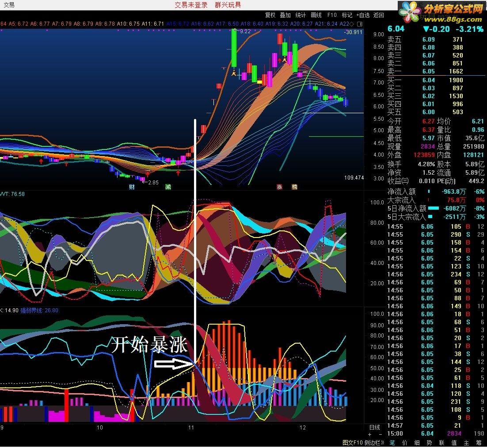Click the month 11 date-axis marker
Screen dimensions: 487x448
click(x=191, y=428)
